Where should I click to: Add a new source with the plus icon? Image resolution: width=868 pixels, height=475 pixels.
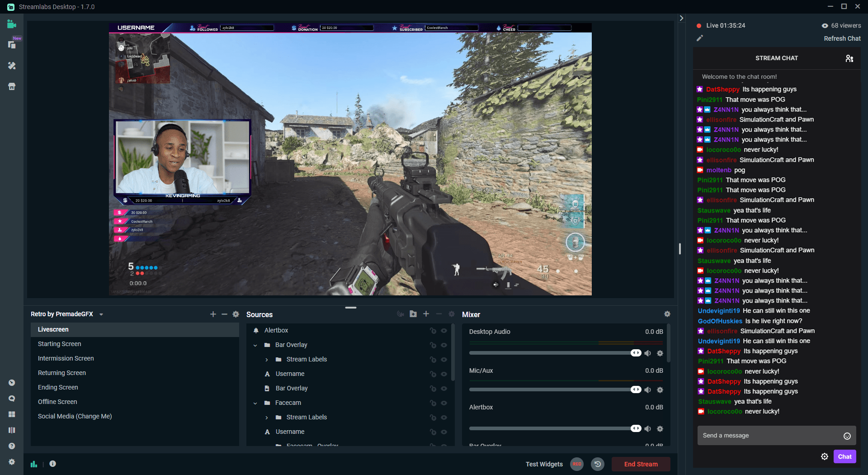pyautogui.click(x=426, y=314)
